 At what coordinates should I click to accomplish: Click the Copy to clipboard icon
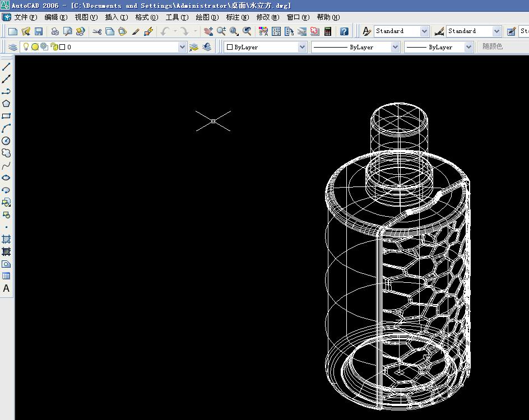(110, 31)
